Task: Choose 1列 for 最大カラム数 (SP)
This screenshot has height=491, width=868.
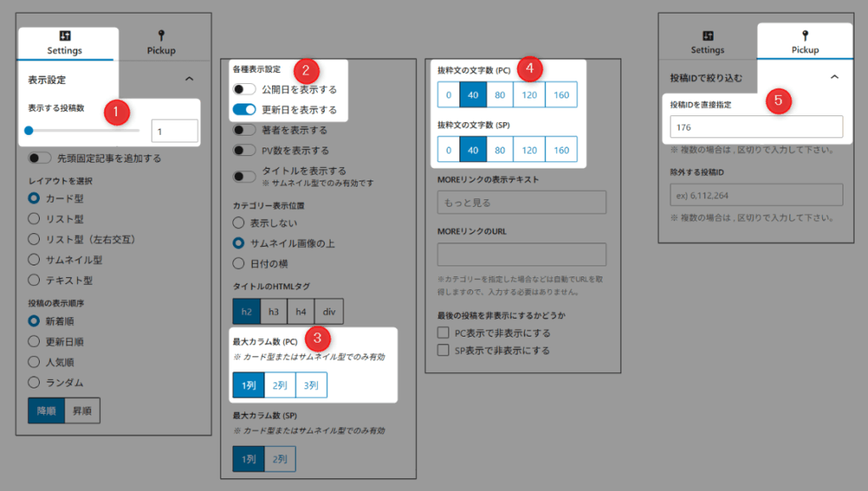Action: (x=248, y=459)
